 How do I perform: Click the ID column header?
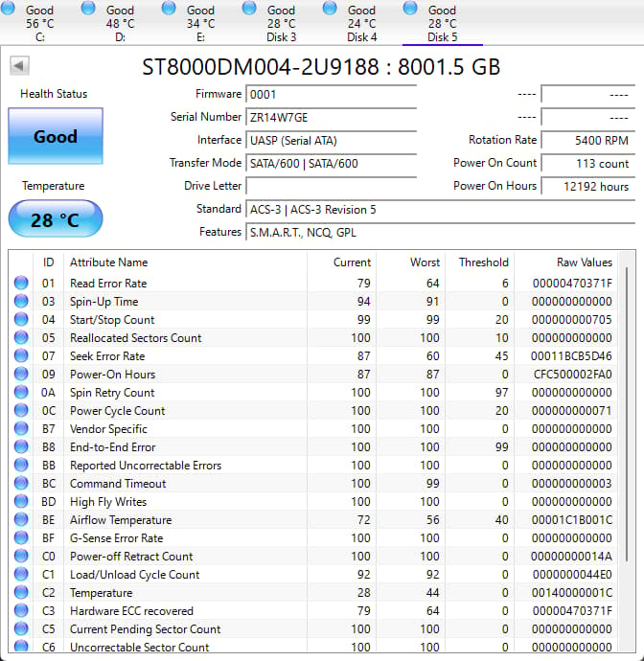coord(48,262)
